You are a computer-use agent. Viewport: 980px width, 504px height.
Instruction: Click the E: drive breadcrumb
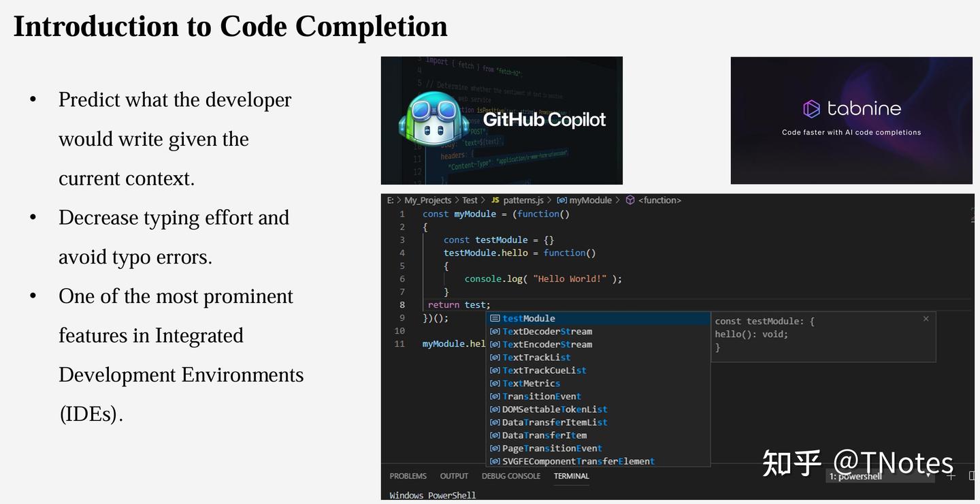pos(391,200)
